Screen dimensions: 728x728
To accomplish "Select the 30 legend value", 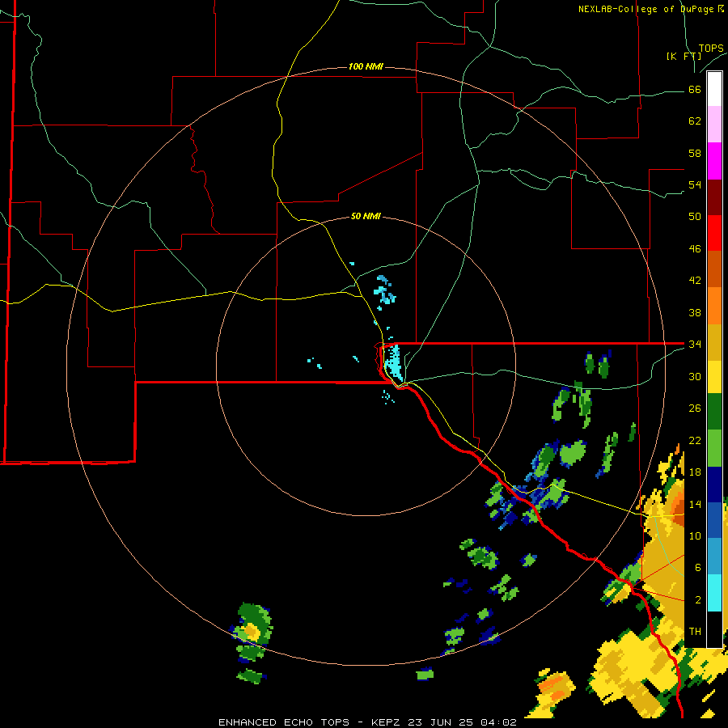I will click(x=695, y=376).
